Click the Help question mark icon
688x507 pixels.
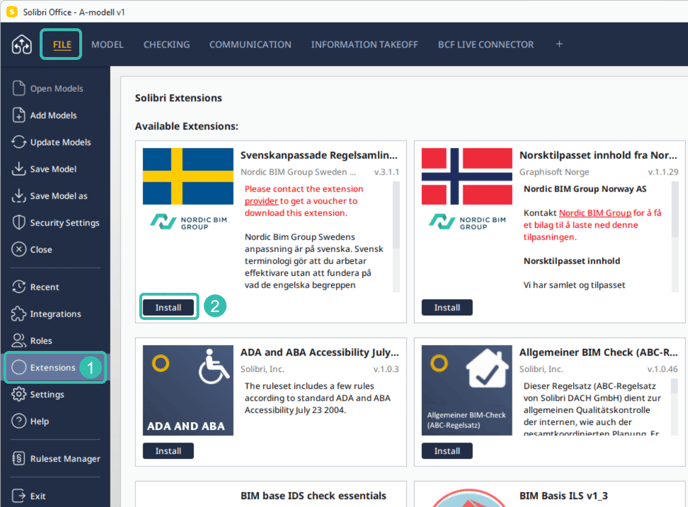coord(18,421)
